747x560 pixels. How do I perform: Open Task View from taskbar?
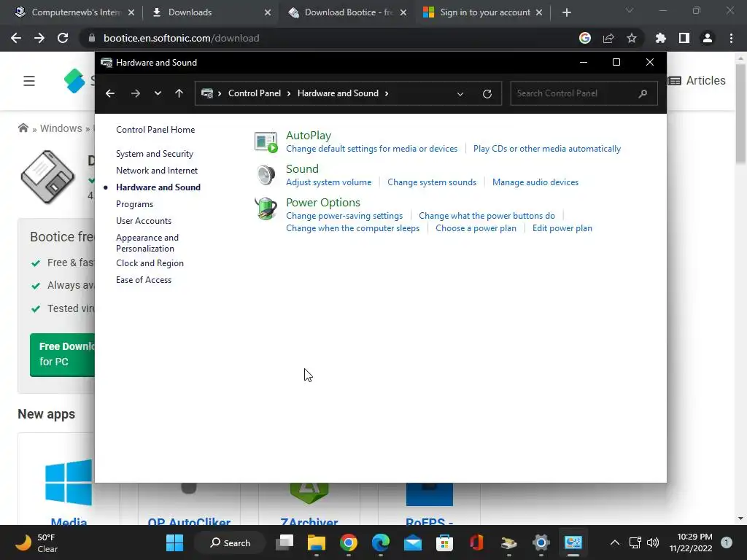tap(285, 542)
